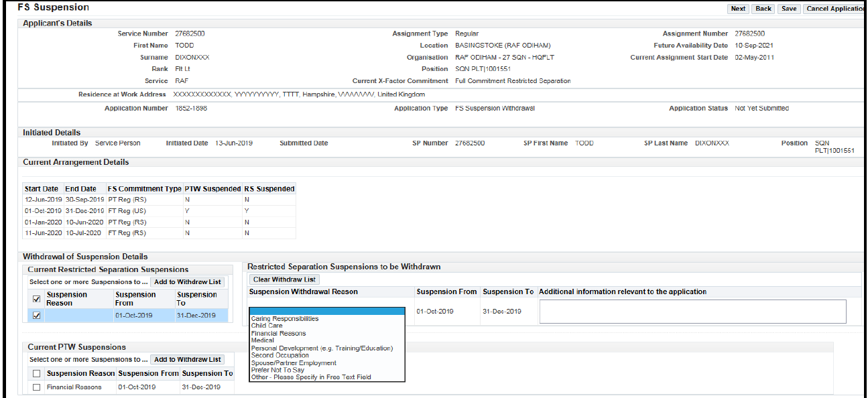Select Personal Development (e.g. Training/Education) option
Screen dimensions: 868x398
click(x=322, y=348)
